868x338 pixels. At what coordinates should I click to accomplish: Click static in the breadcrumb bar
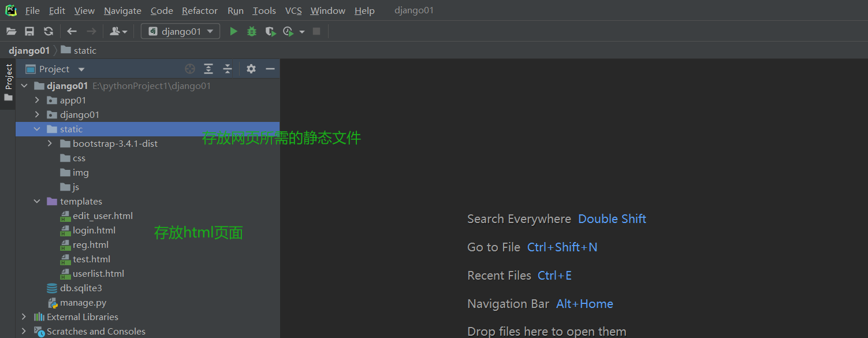[x=79, y=50]
